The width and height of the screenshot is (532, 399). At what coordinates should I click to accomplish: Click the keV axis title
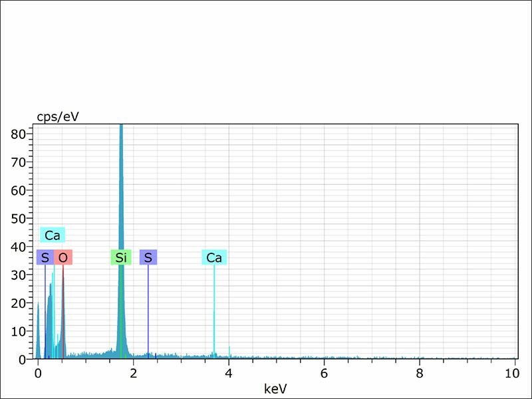point(275,389)
